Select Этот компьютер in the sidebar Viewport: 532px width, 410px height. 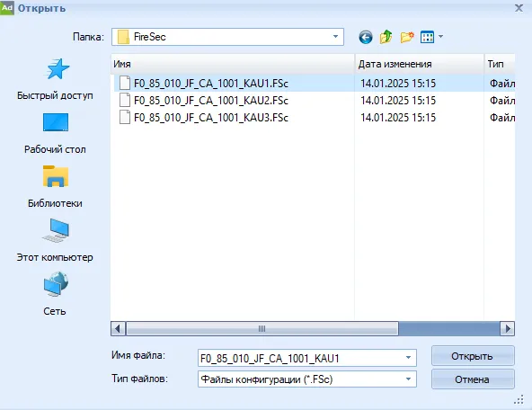pyautogui.click(x=55, y=240)
